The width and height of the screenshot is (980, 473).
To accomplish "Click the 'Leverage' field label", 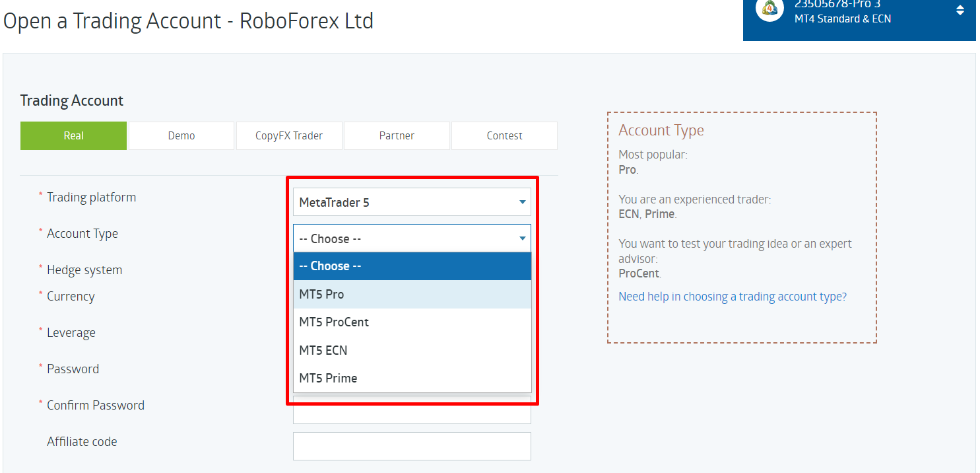I will click(71, 333).
